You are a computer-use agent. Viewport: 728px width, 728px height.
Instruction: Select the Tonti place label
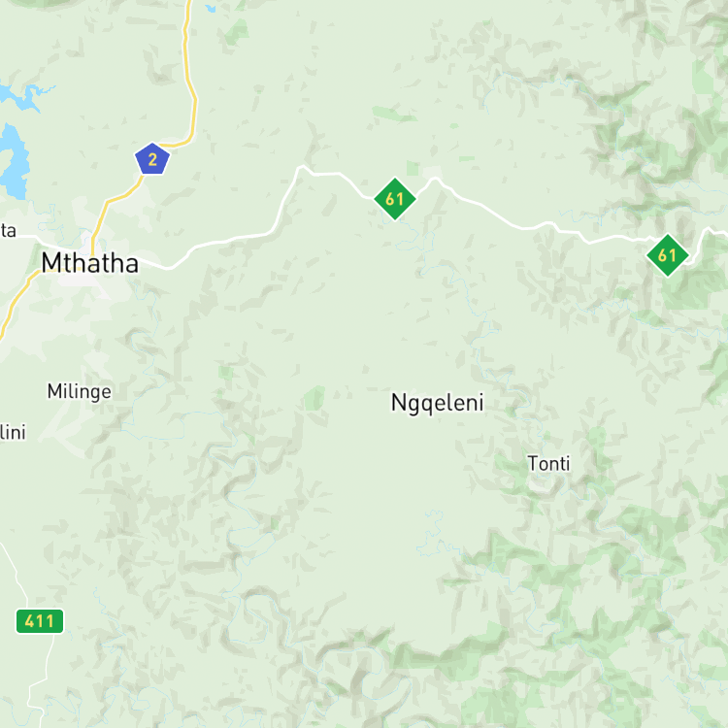point(548,463)
